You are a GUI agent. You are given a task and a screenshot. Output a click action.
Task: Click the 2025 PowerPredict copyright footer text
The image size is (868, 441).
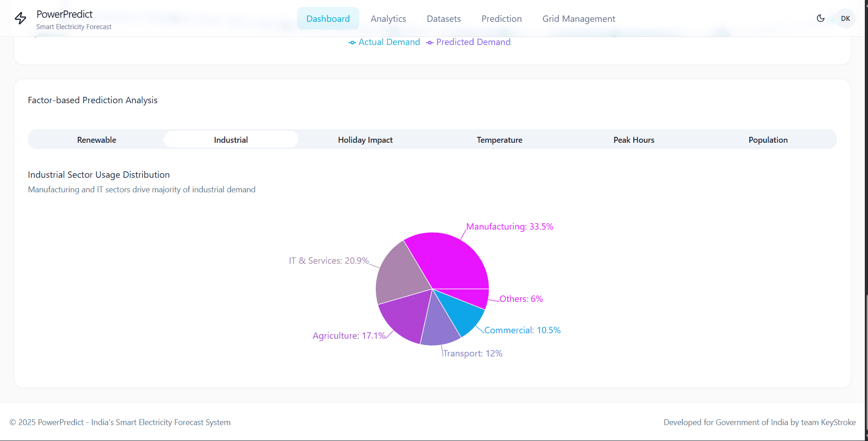point(120,422)
